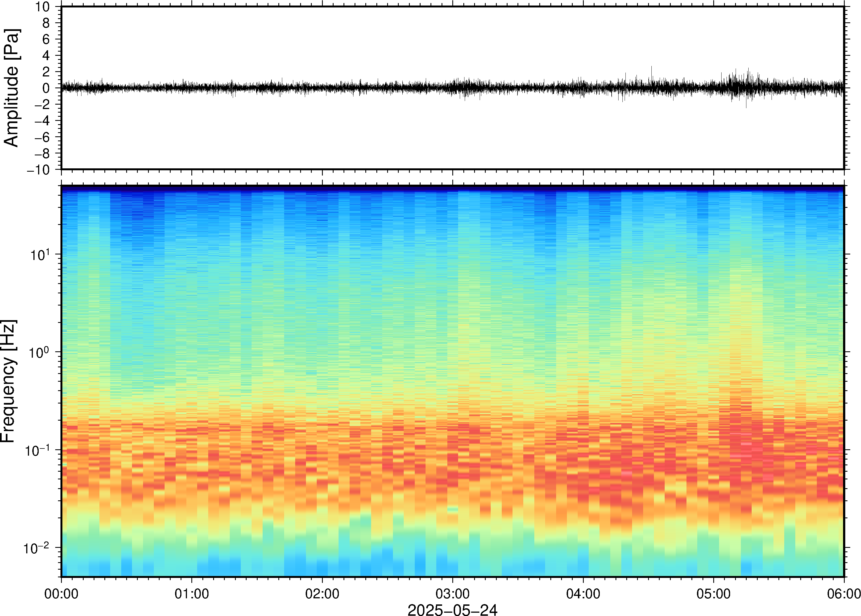This screenshot has width=861, height=616.
Task: Click the amplitude value −2 label
Action: tap(42, 104)
